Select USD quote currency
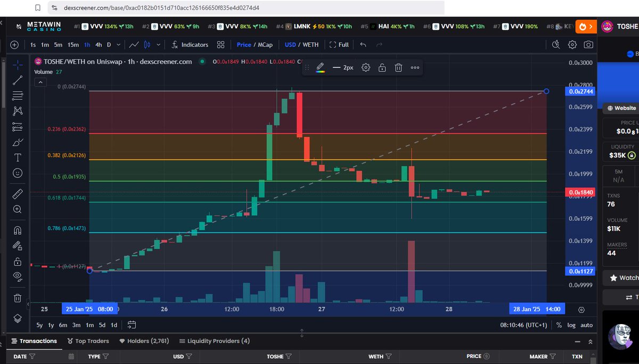This screenshot has width=639, height=364. (290, 45)
